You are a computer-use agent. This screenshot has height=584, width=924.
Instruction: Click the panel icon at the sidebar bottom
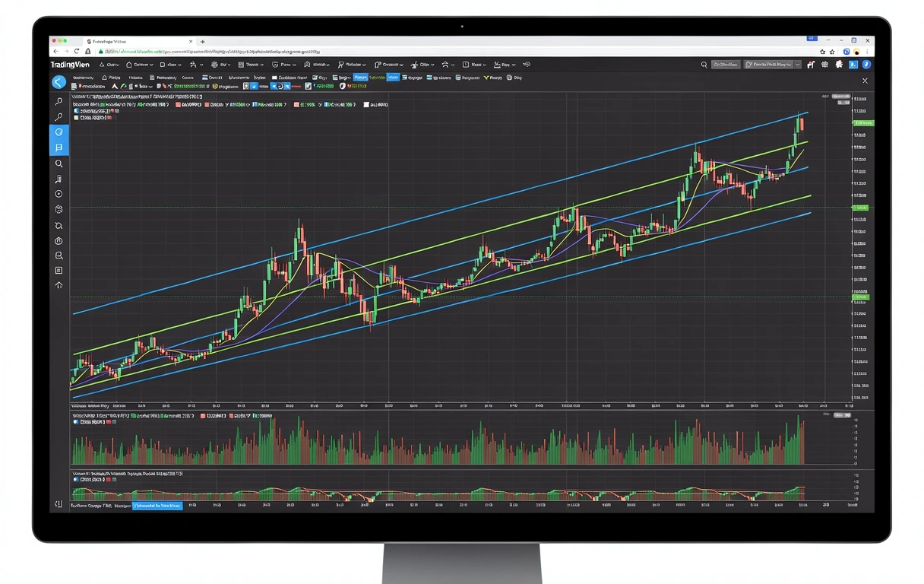[59, 503]
